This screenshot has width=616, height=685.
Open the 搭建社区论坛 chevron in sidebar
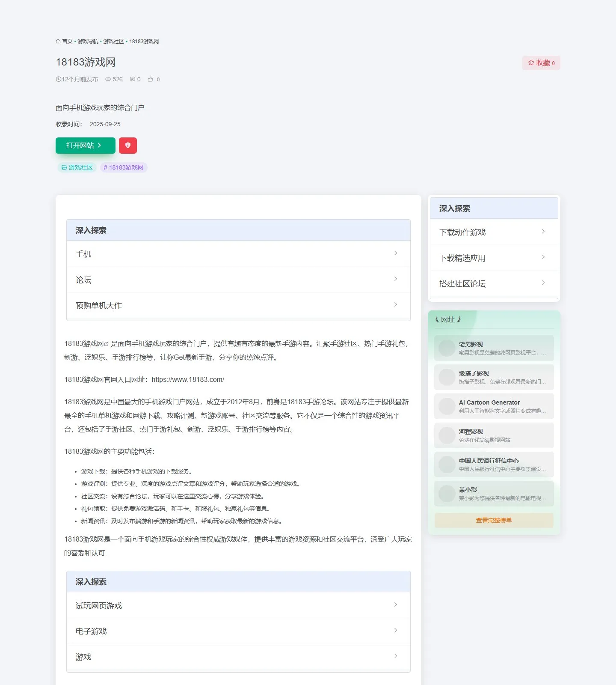point(543,283)
